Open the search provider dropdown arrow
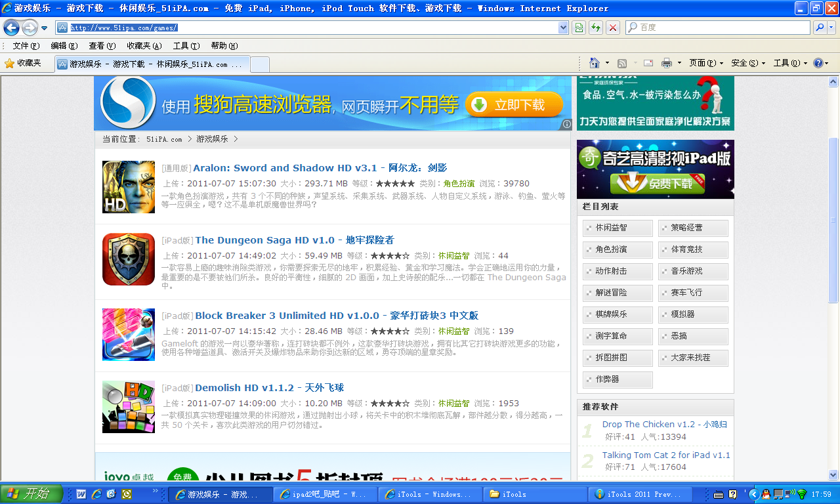840x504 pixels. (831, 28)
